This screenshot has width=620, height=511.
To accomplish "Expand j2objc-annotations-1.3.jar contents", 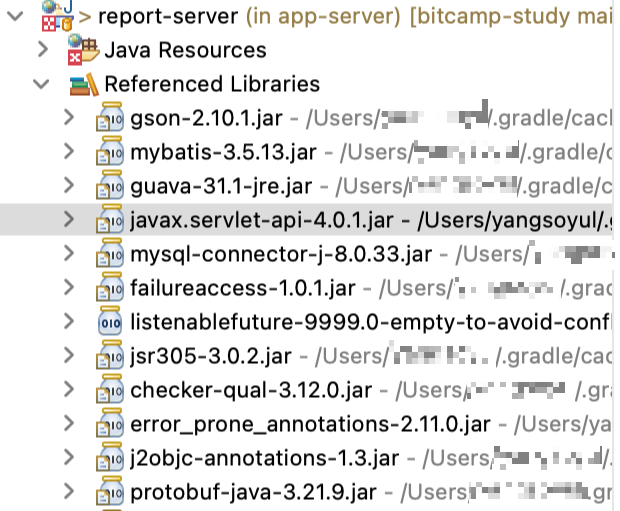I will pos(69,458).
